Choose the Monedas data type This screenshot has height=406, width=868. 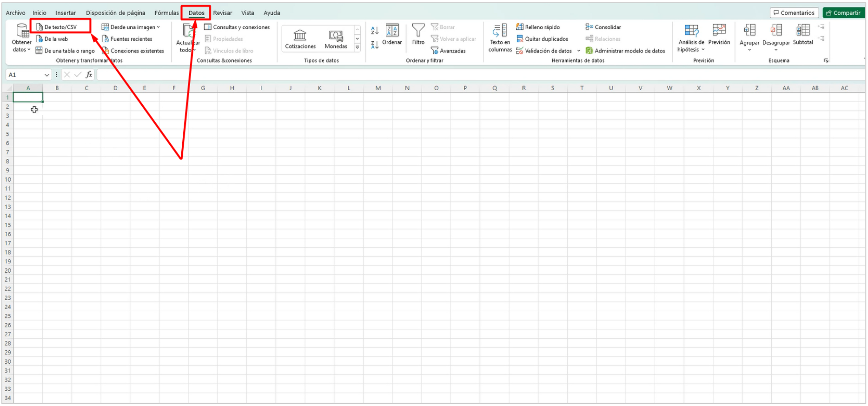336,35
